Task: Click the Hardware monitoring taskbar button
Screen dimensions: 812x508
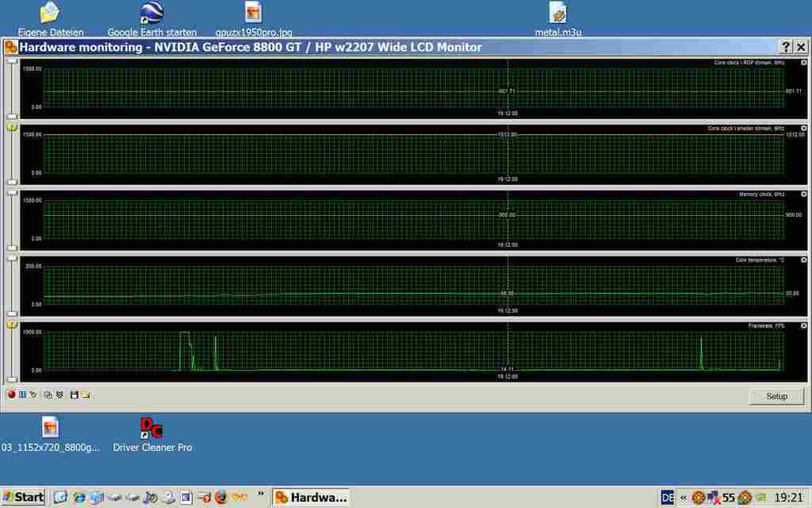Action: [x=311, y=498]
